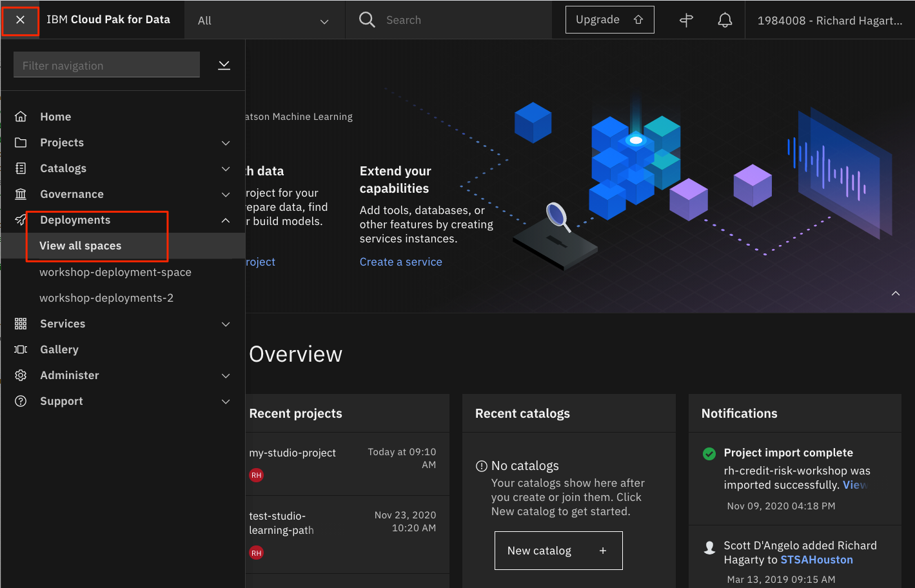Click the Catalogs notebook icon

click(x=21, y=168)
